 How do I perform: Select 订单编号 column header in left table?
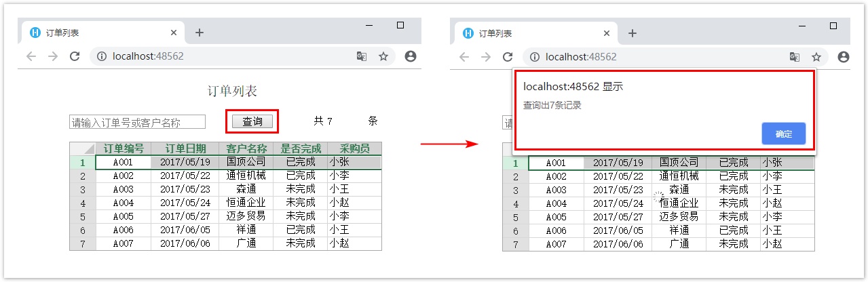coord(124,148)
